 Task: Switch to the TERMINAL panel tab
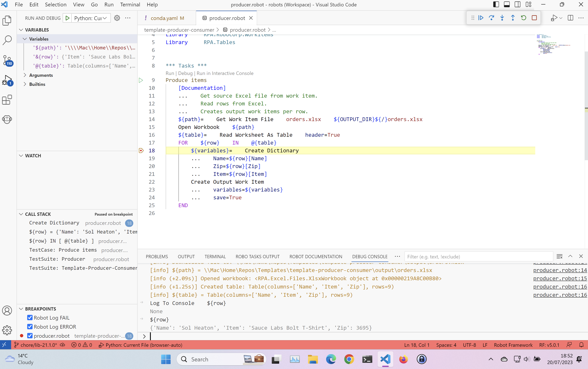(215, 257)
